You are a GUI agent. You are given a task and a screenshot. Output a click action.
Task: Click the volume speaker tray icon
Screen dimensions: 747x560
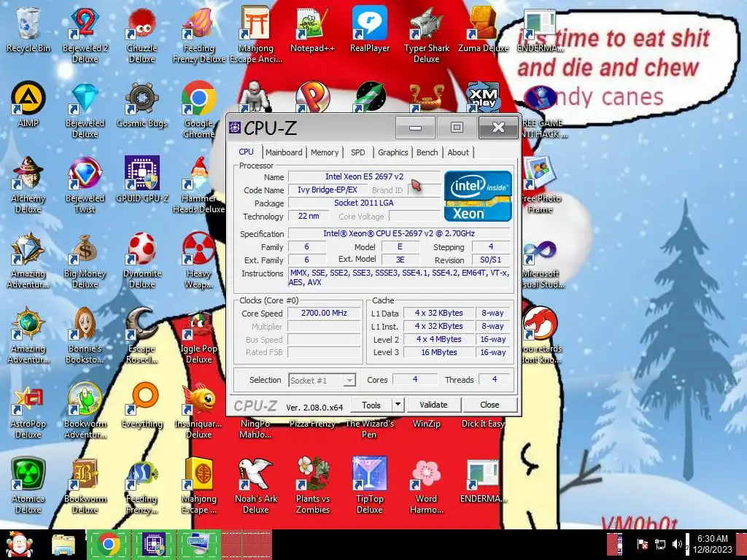coord(676,544)
